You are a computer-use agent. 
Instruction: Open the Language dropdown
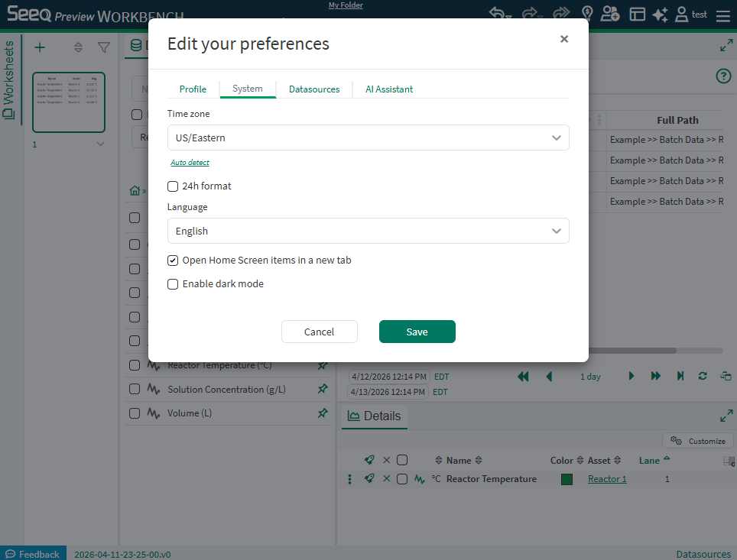(x=368, y=231)
